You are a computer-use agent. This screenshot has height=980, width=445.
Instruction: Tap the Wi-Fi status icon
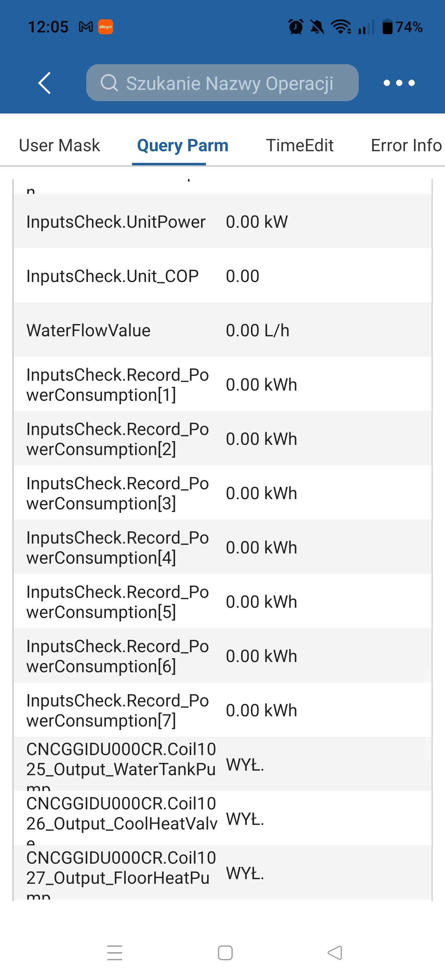click(x=341, y=27)
